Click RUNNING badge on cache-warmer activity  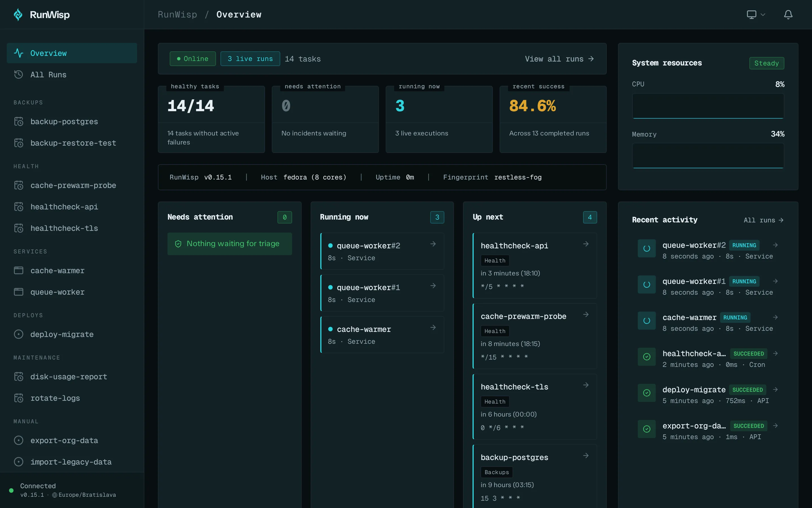pos(735,317)
